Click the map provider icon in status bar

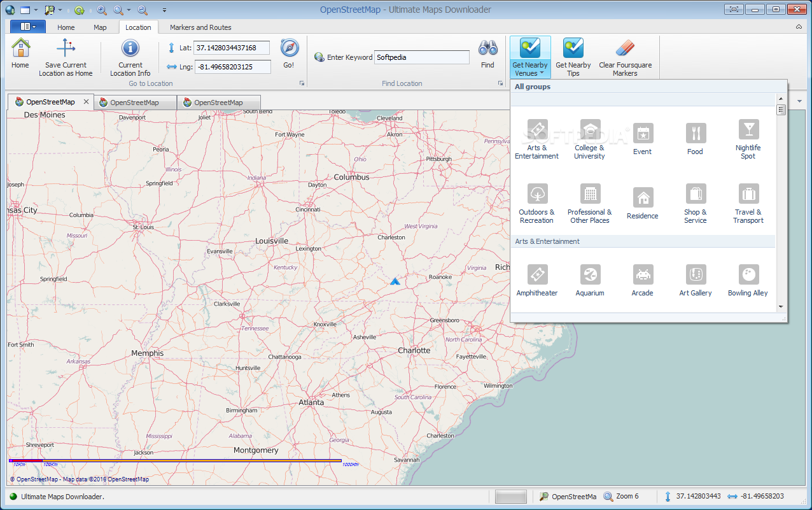point(544,497)
